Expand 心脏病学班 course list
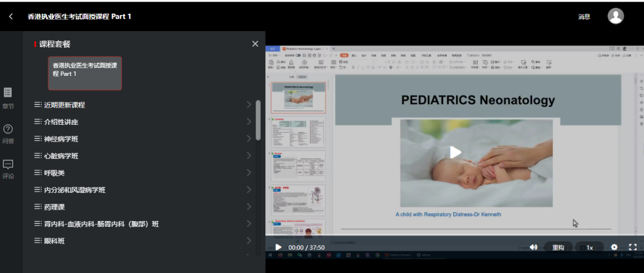The width and height of the screenshot is (644, 273). (x=143, y=157)
